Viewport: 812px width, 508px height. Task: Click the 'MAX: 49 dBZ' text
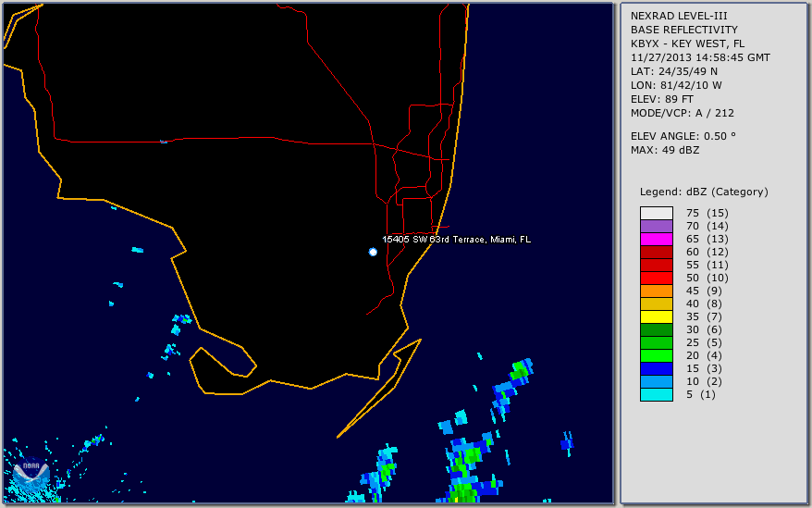click(665, 150)
